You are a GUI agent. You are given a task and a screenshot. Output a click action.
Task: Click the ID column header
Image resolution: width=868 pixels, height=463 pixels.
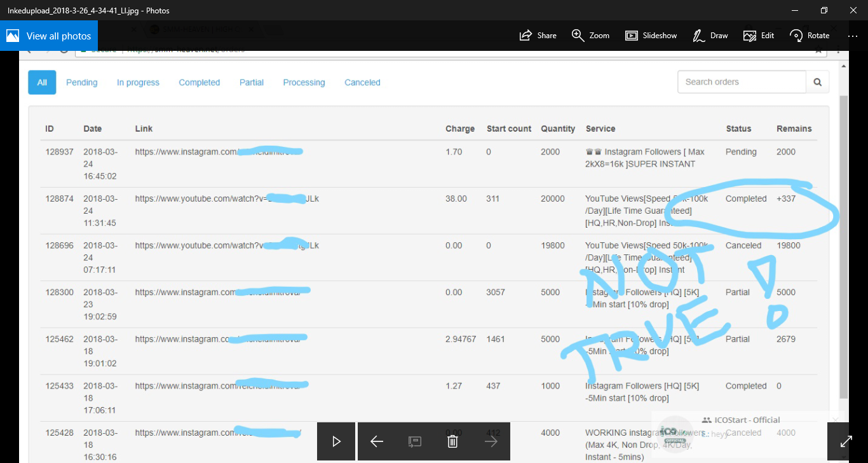pos(50,128)
